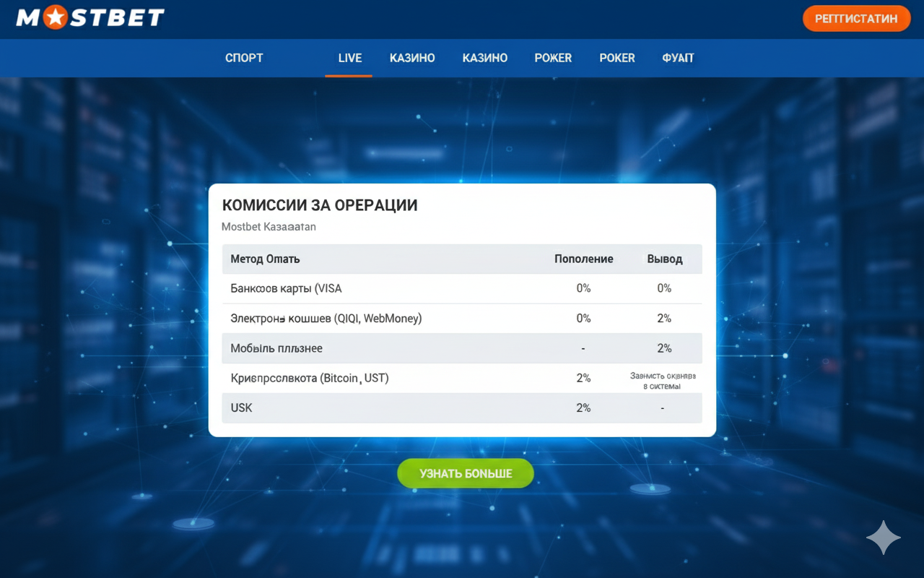
Task: Click the Вывод dash in the USK row
Action: 663,408
